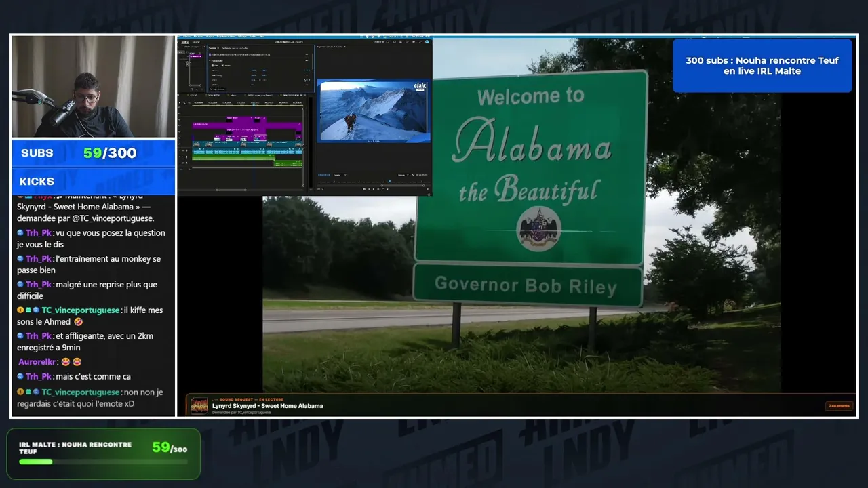Image resolution: width=868 pixels, height=488 pixels.
Task: Click Trh_Pk's name beside 'mais c'est comme ca'
Action: 39,377
